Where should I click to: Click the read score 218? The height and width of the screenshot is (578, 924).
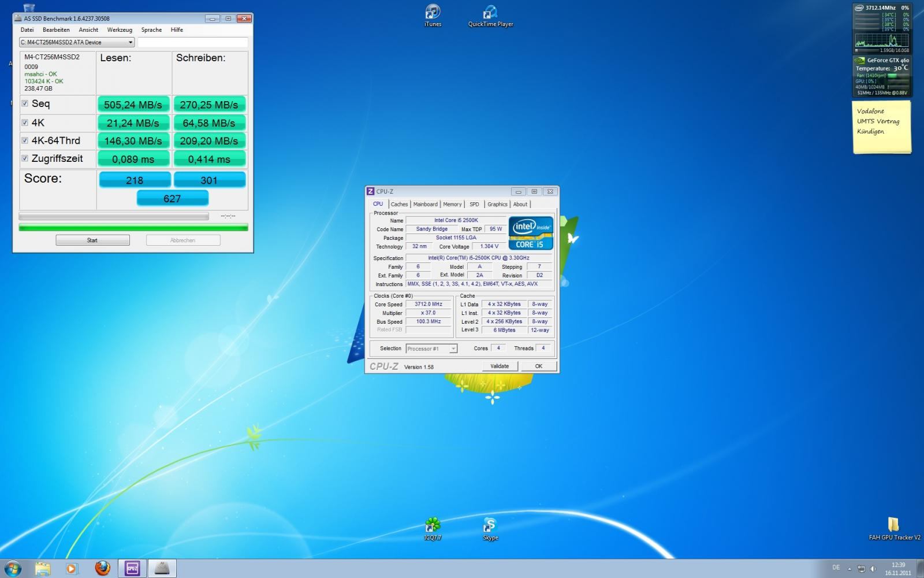coord(135,180)
